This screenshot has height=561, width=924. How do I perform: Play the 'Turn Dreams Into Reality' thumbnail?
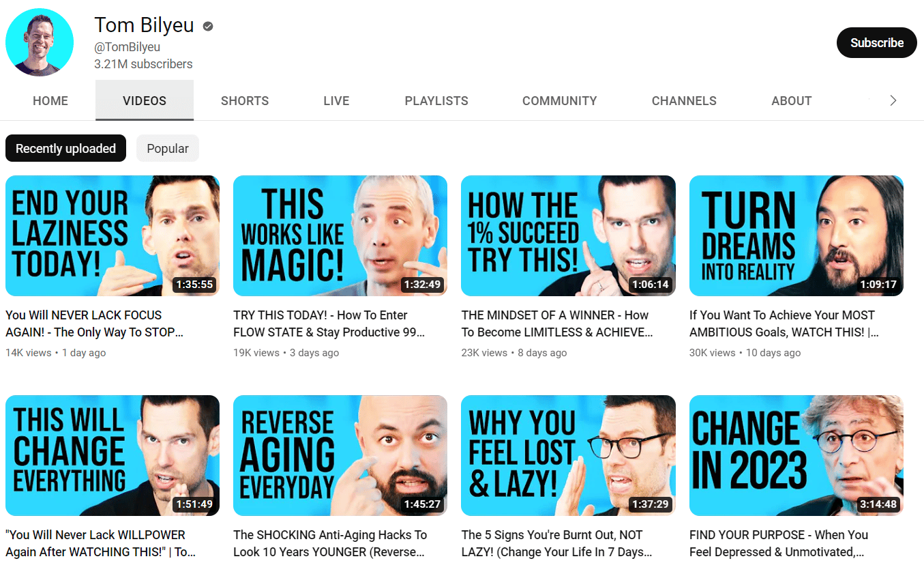click(796, 235)
